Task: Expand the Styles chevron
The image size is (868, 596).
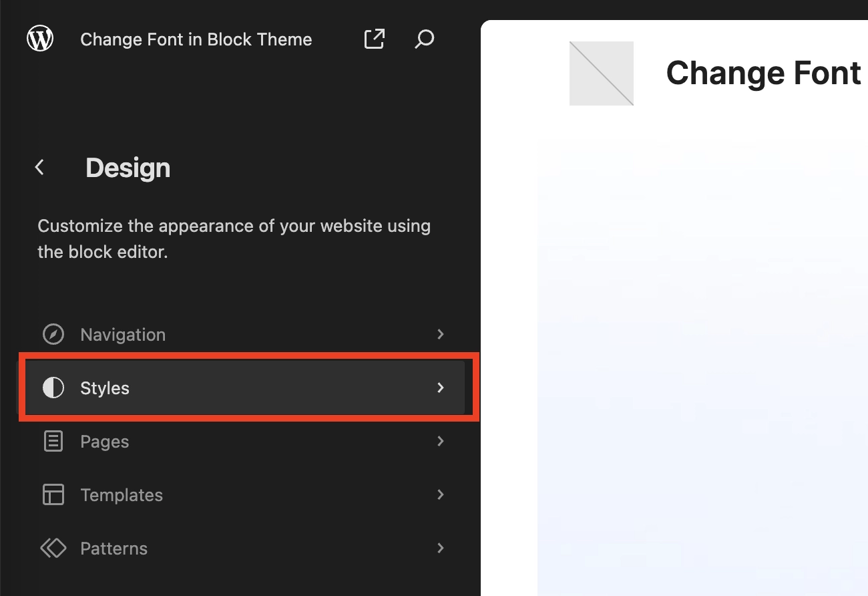Action: click(441, 388)
